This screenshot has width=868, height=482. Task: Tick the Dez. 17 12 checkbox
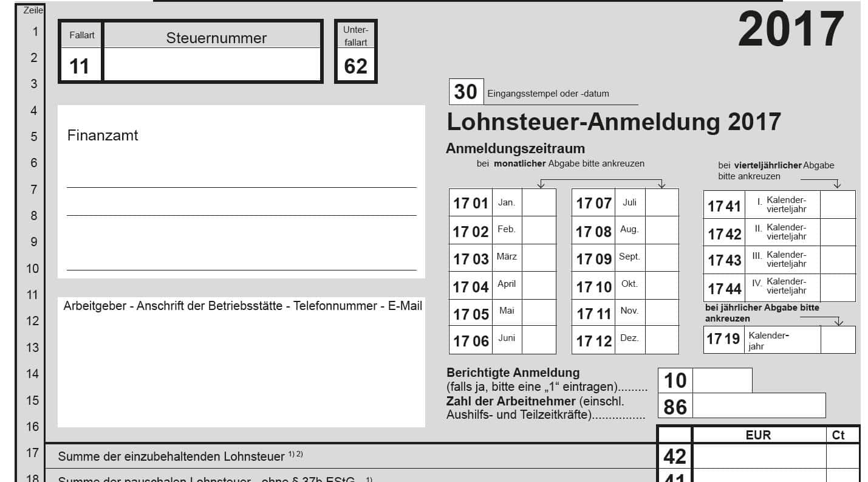point(661,340)
